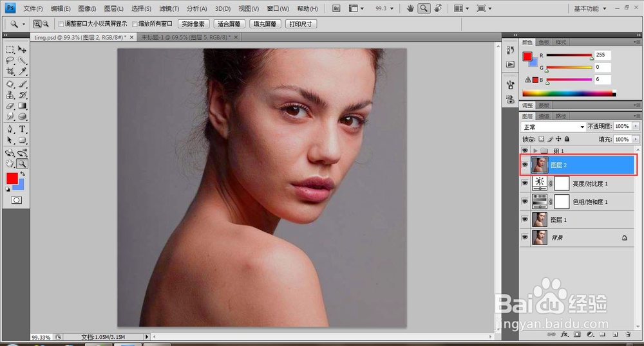Viewport: 644px width, 346px height.
Task: Select the Horizontal Type tool
Action: 22,129
